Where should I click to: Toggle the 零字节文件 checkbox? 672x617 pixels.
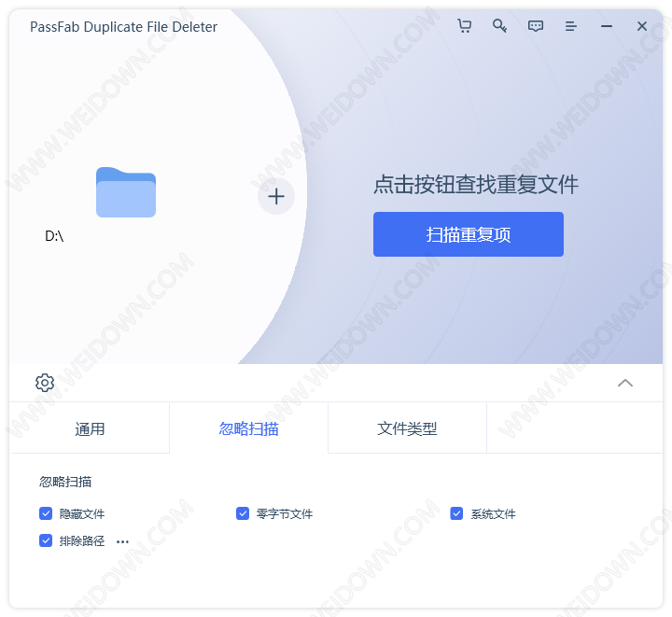(243, 513)
